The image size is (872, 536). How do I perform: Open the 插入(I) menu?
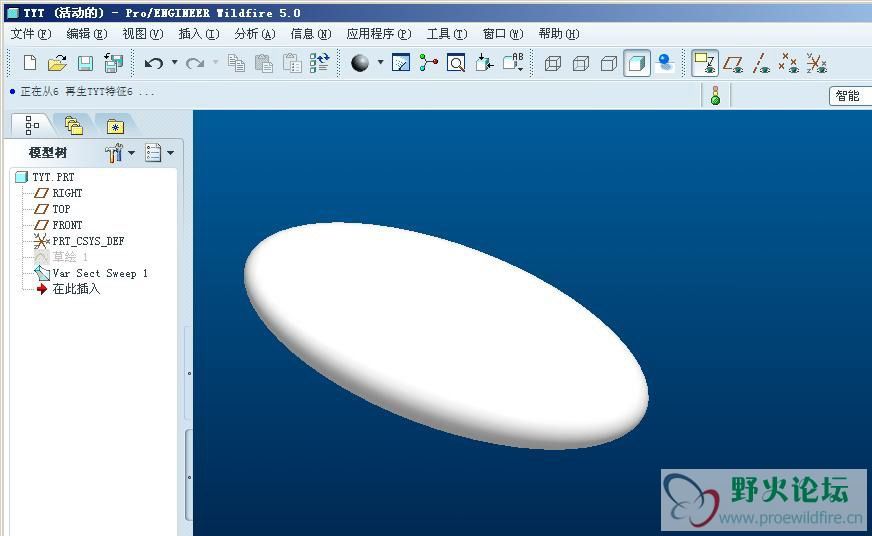pyautogui.click(x=199, y=34)
